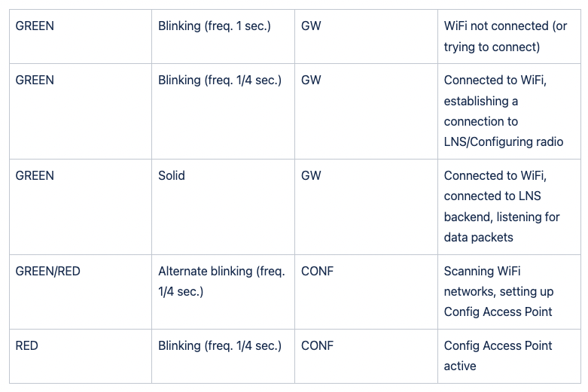This screenshot has width=588, height=392.
Task: Click the 'Config Access Point active' cell
Action: click(509, 356)
